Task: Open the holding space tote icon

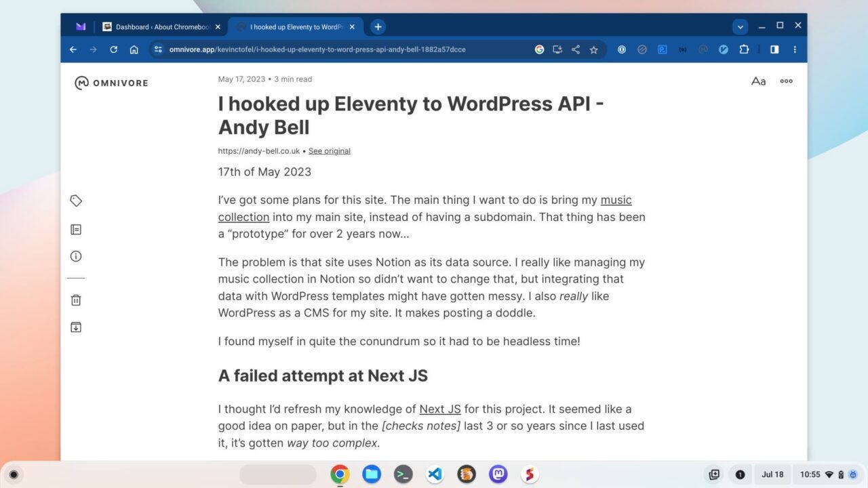Action: tap(713, 474)
